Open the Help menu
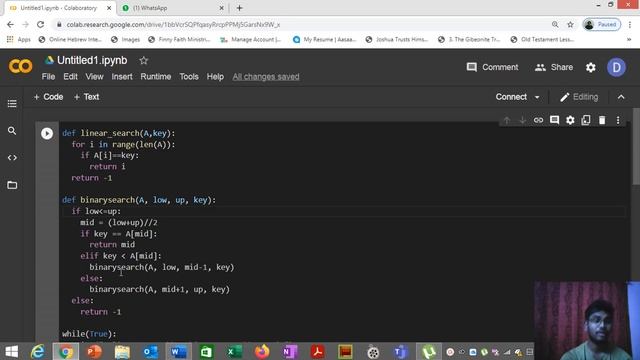 (x=215, y=77)
